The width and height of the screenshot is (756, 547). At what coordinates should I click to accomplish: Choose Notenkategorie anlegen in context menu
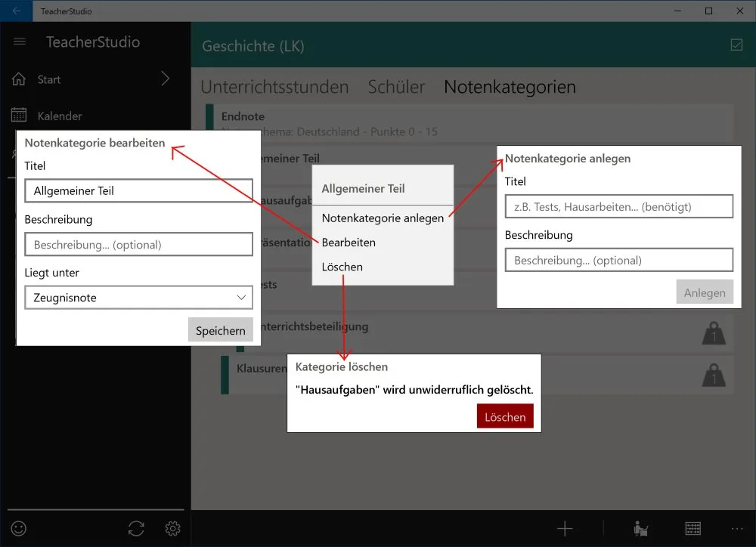[x=383, y=218]
